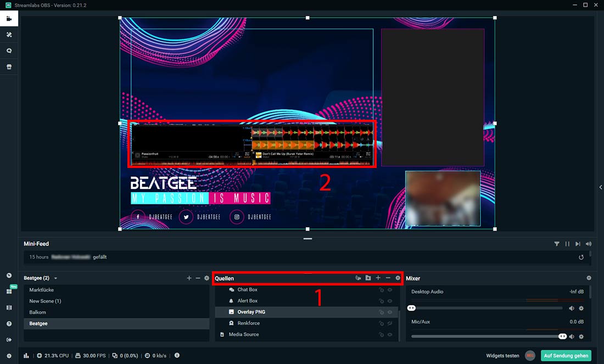Open source properties gear in Quellen
Viewport: 604px width, 364px height.
(398, 278)
